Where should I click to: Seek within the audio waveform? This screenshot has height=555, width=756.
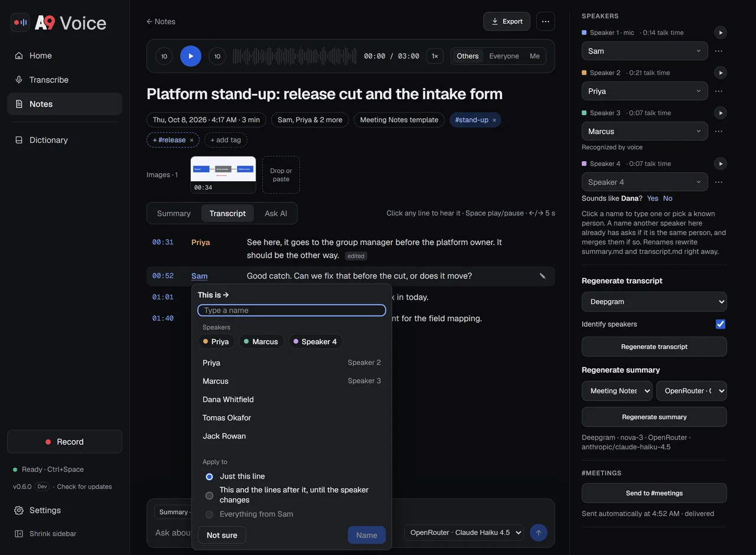(295, 56)
